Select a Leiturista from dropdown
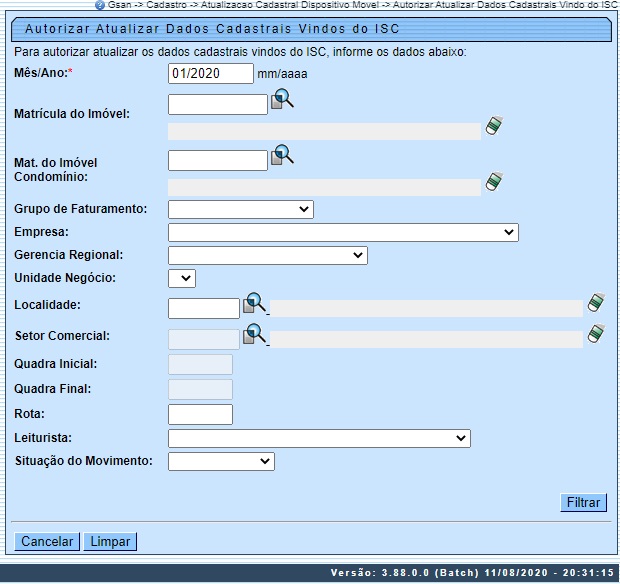Viewport: 620px width, 584px height. point(319,438)
